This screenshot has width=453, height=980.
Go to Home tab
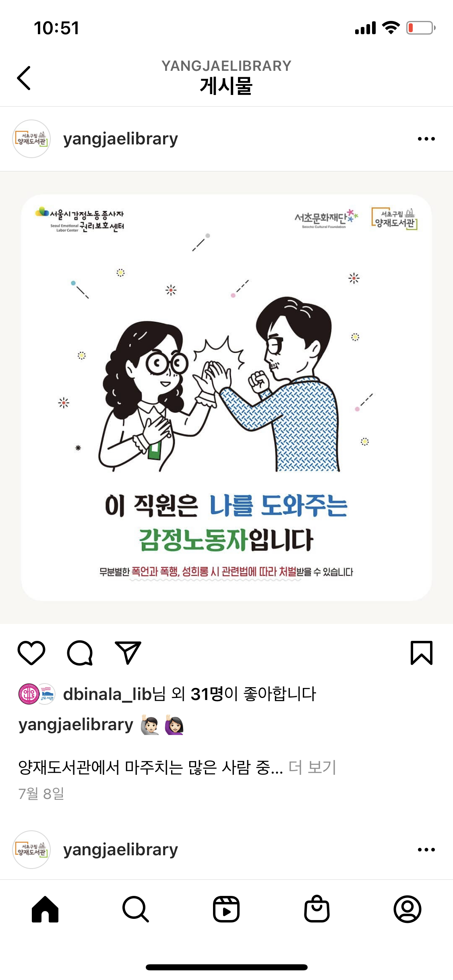pyautogui.click(x=45, y=909)
